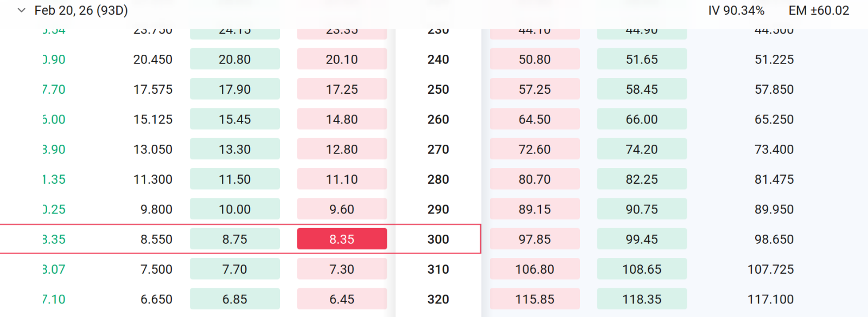Click the 58.45 put ask at strike 250

(x=642, y=89)
